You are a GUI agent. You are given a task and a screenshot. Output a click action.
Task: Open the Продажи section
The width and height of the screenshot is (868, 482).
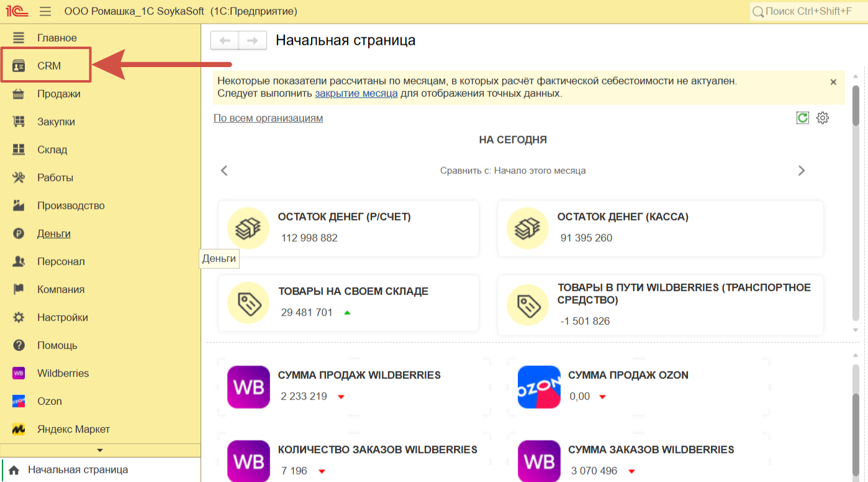[58, 94]
